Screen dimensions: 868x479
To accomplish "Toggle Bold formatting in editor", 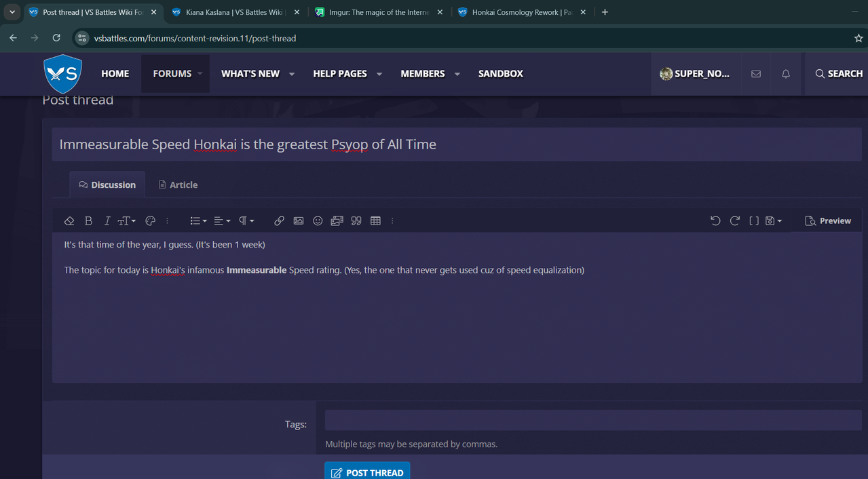I will [x=88, y=221].
